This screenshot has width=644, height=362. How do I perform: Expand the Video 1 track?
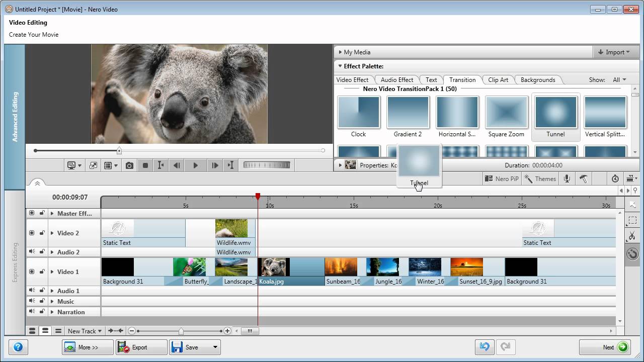coord(52,272)
